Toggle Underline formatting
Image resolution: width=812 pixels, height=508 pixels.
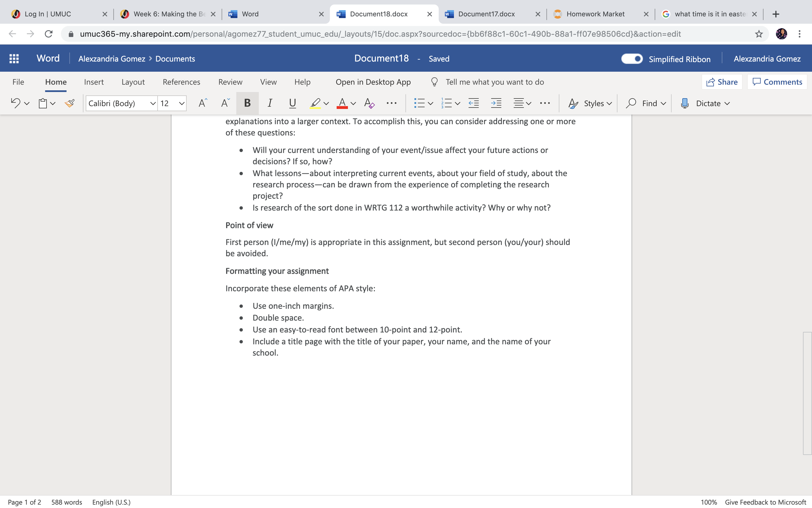[x=292, y=103]
